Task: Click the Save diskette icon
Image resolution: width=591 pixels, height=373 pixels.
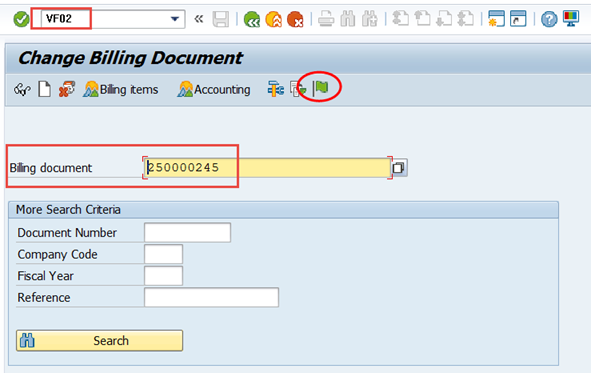Action: point(220,19)
